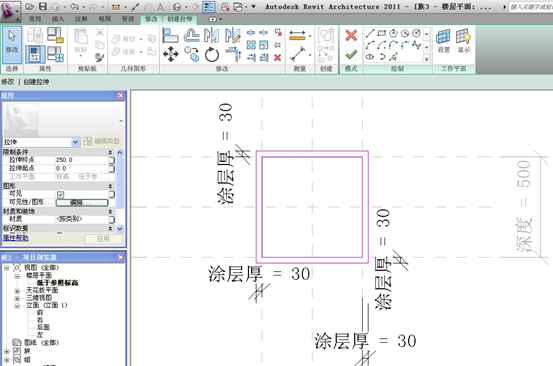The height and width of the screenshot is (366, 553).
Task: Click the Match Type paintbrush icon in 剪贴板
Action: tap(99, 57)
